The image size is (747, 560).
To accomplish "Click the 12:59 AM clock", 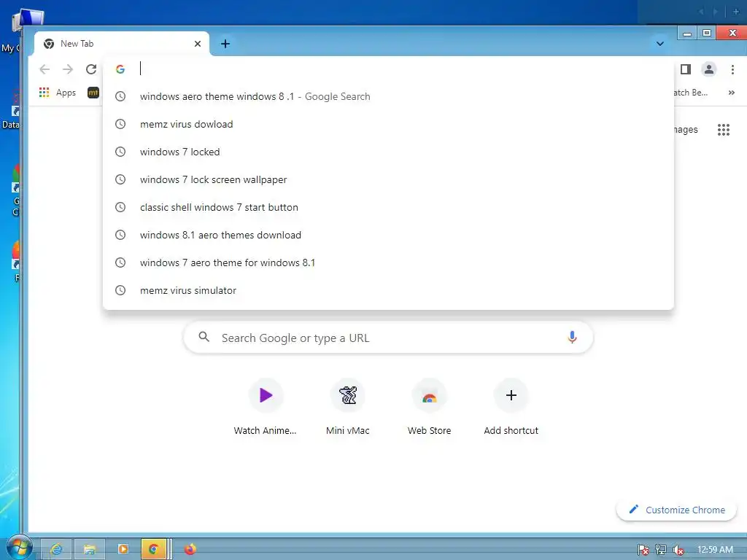I will pos(715,550).
